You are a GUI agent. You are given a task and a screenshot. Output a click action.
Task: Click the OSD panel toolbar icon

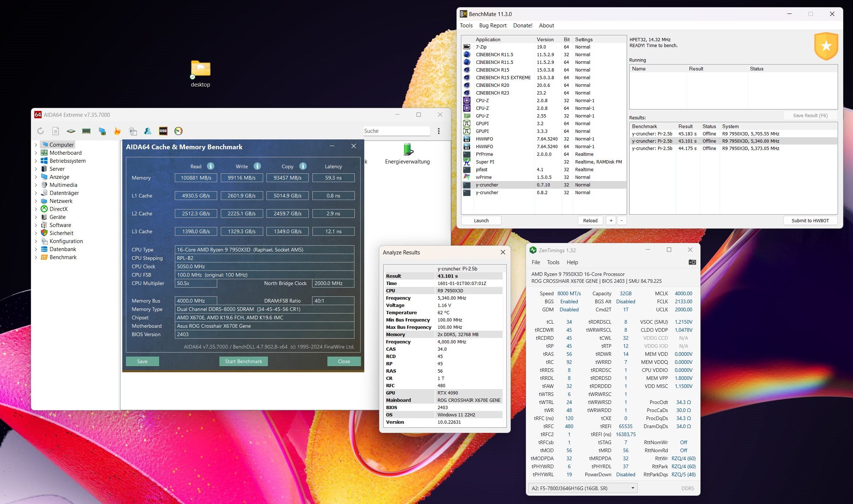tap(163, 131)
